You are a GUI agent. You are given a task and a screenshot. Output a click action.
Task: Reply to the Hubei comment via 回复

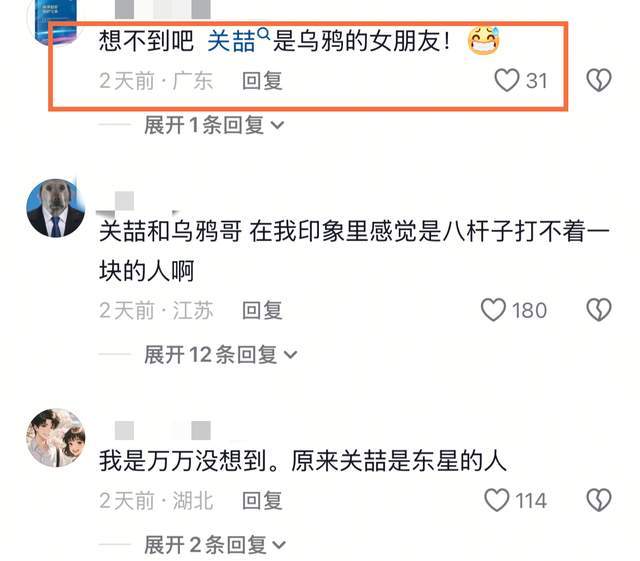point(262,501)
